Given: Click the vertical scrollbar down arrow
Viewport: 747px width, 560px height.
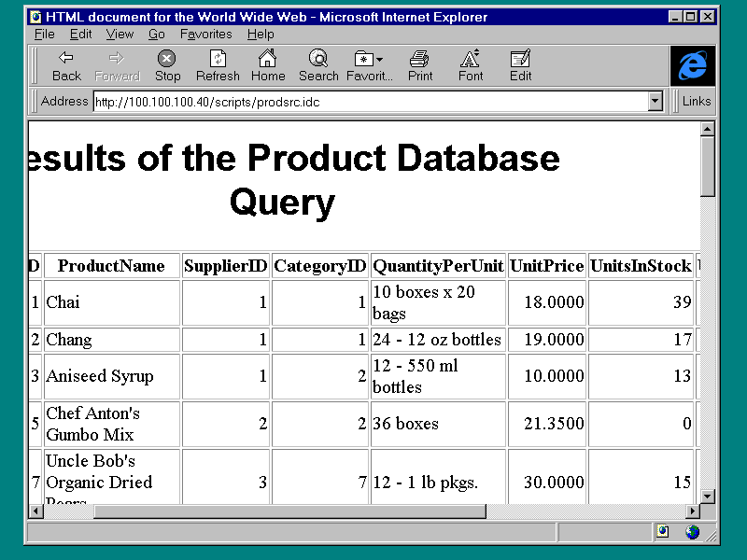Looking at the screenshot, I should pos(708,496).
